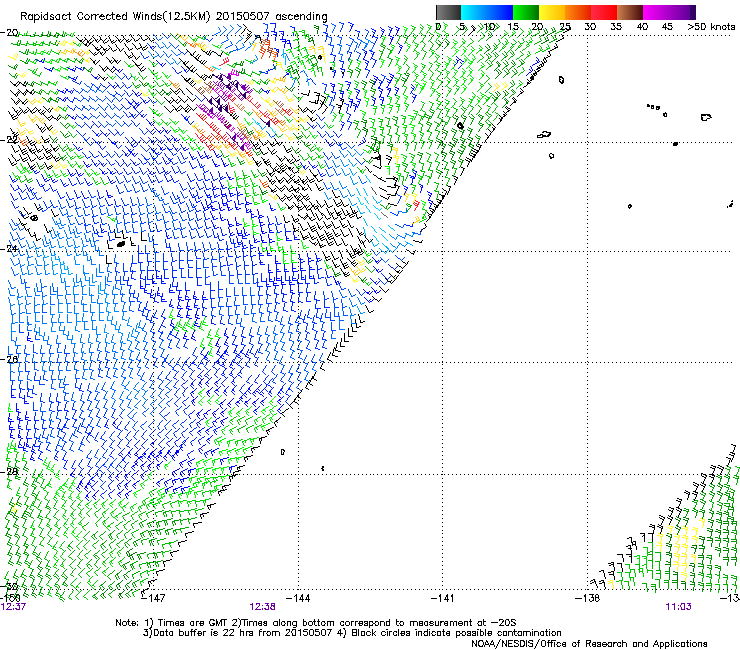
Task: Click the brown 35-40 knots legend swatch
Action: coord(630,12)
